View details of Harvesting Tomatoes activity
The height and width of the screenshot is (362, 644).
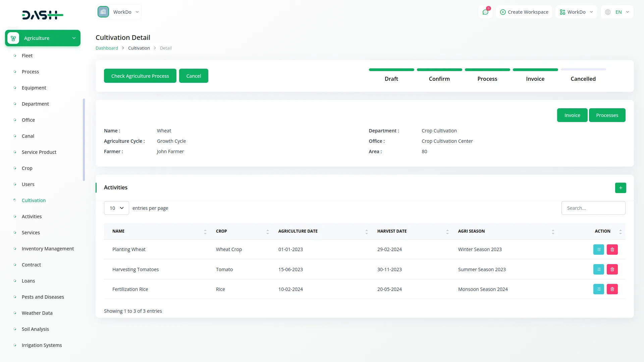coord(598,269)
